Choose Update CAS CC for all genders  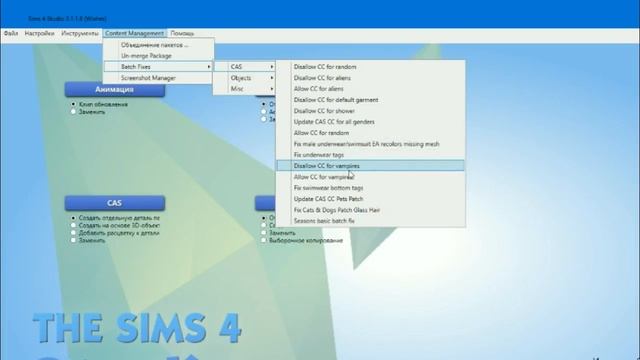click(x=371, y=122)
